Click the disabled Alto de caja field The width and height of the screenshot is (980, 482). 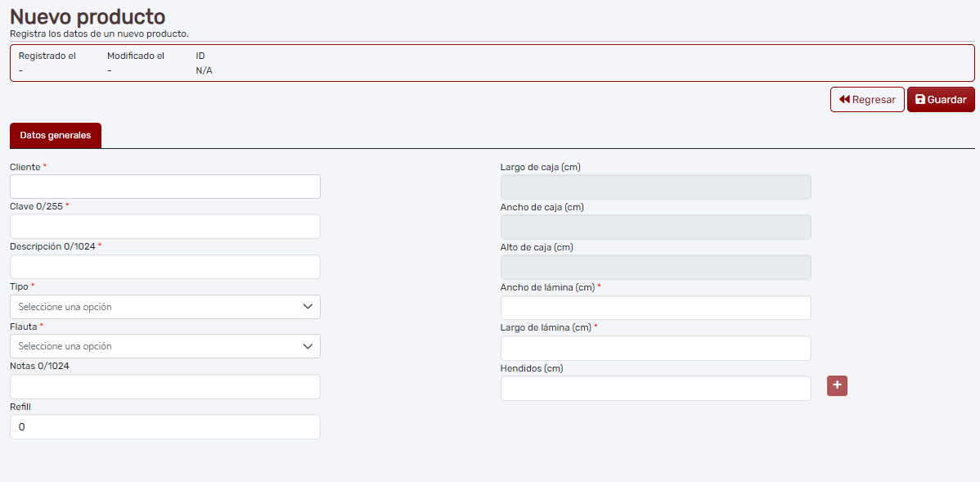pyautogui.click(x=654, y=267)
